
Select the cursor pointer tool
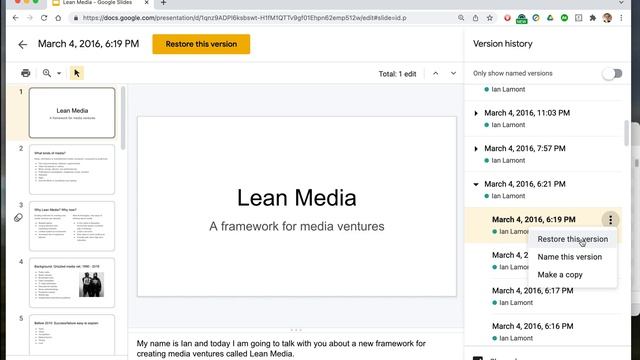[76, 73]
